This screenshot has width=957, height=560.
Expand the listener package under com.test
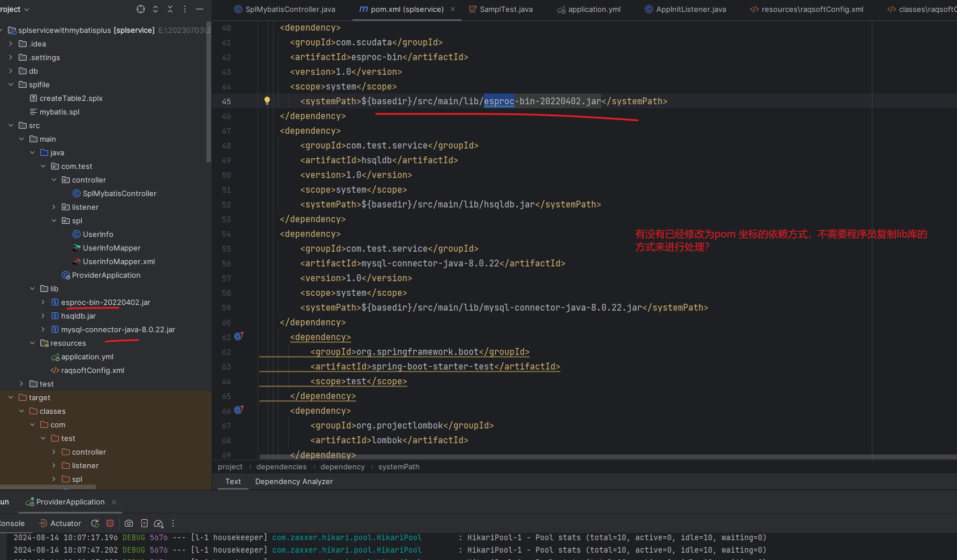coord(54,207)
